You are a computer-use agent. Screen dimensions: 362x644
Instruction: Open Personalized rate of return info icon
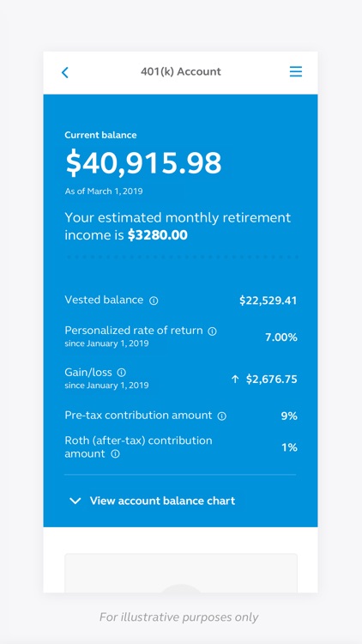coord(212,331)
